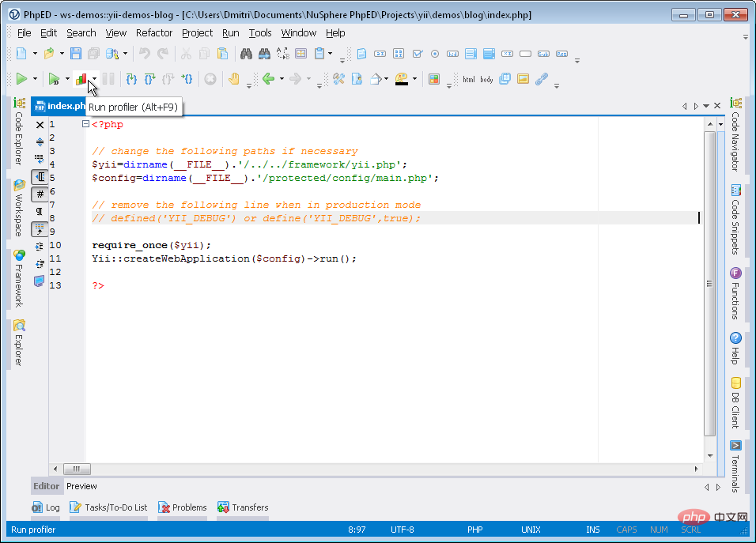Click the X toggle in the editor gutter

click(40, 125)
